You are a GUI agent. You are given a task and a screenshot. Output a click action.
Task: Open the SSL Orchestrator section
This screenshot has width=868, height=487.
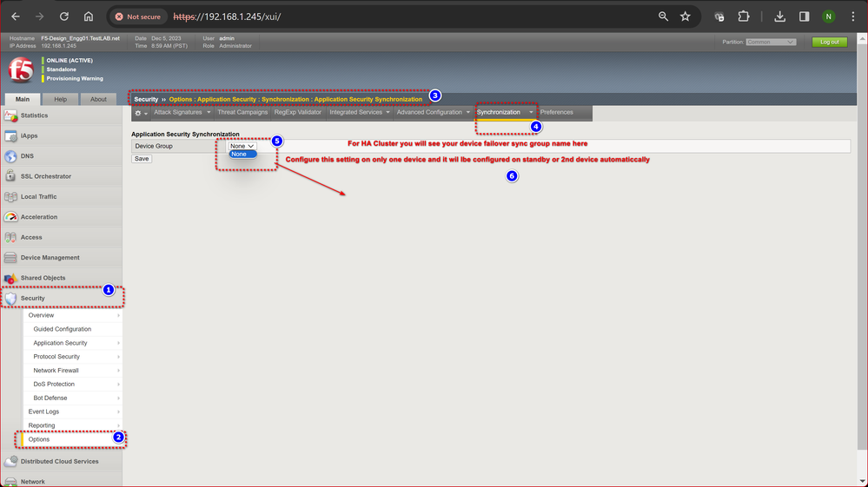coord(61,176)
